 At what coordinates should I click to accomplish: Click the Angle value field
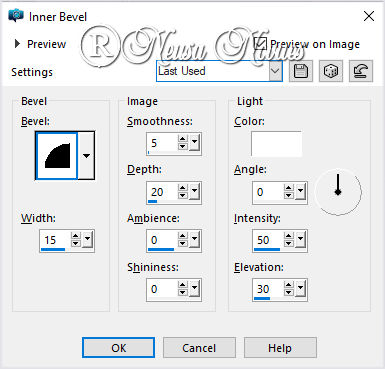(268, 192)
